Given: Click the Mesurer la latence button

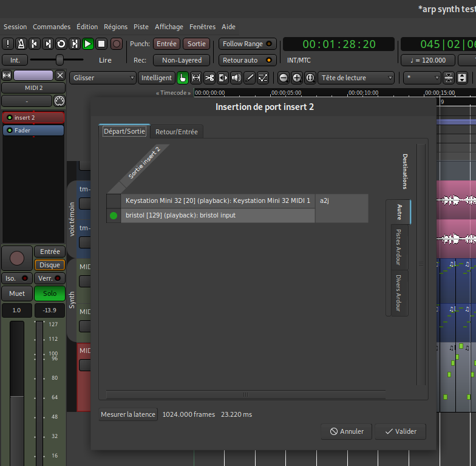Looking at the screenshot, I should point(128,414).
